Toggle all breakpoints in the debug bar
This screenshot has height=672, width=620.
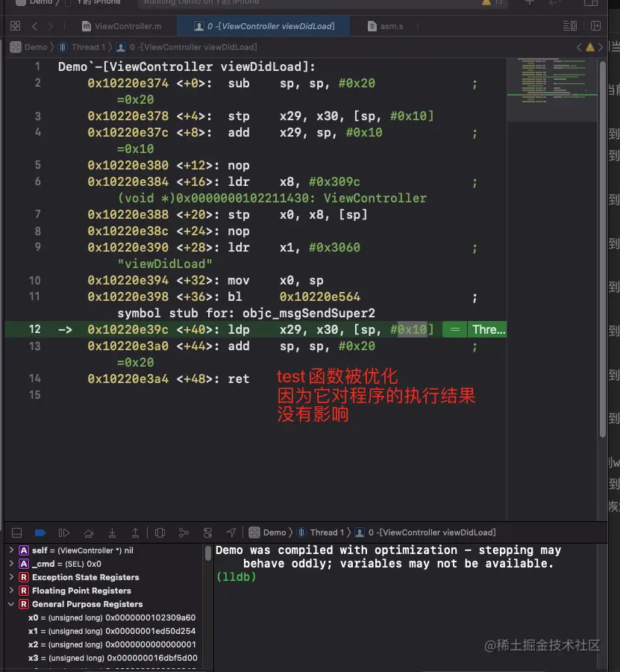40,532
